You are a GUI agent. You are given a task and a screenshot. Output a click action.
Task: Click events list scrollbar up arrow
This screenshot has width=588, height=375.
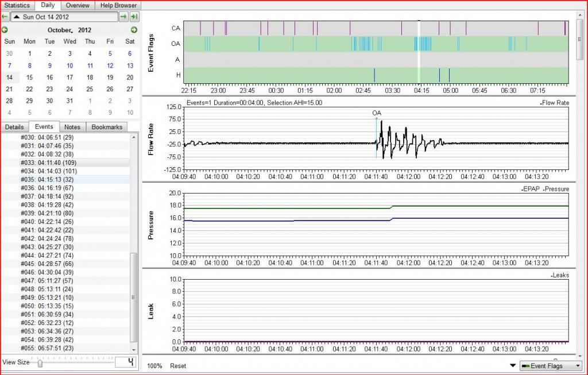coord(133,137)
